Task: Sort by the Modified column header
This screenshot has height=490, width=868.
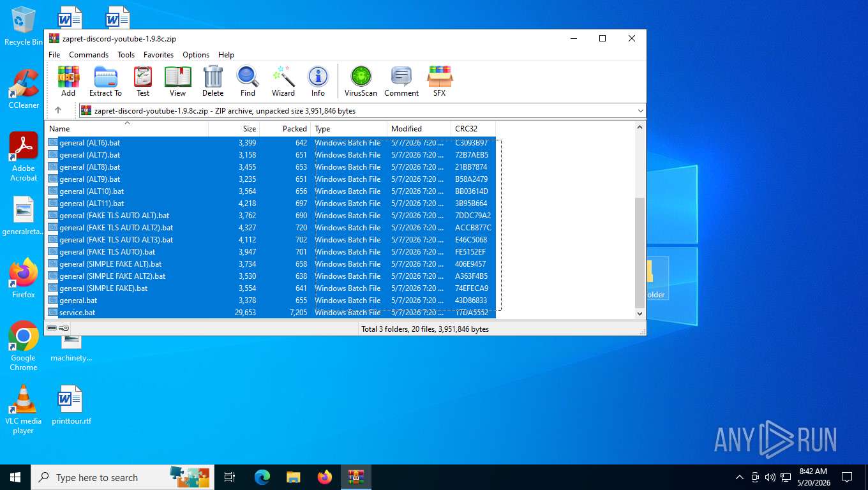Action: (419, 128)
